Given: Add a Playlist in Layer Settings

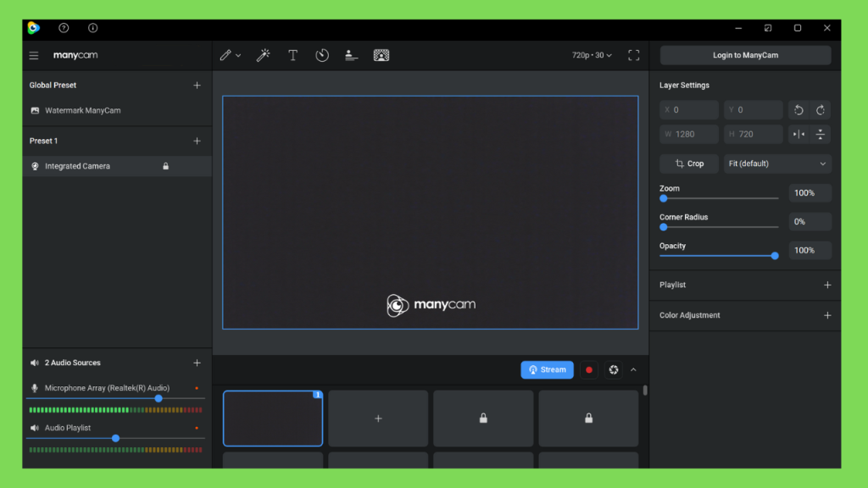Looking at the screenshot, I should (827, 285).
